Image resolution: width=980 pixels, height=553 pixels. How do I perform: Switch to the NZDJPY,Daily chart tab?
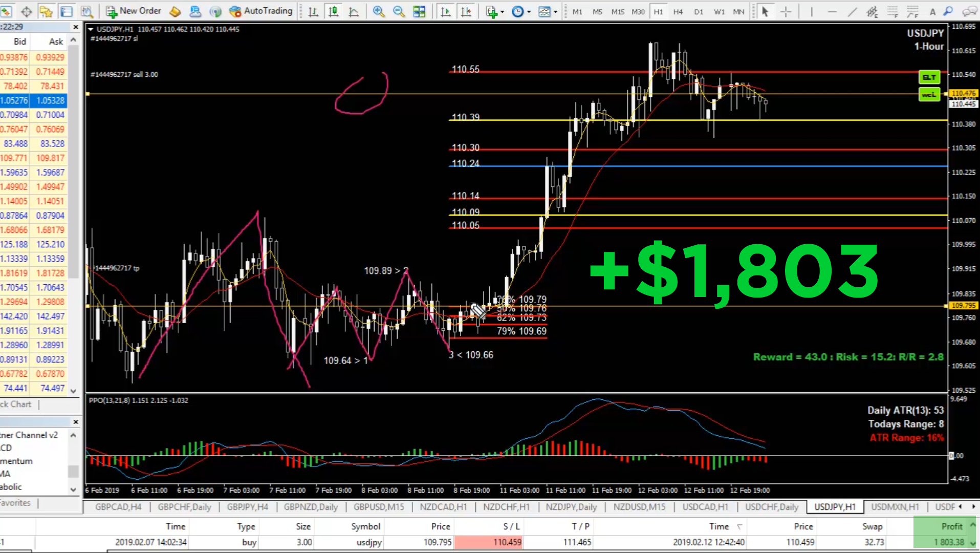pyautogui.click(x=571, y=507)
